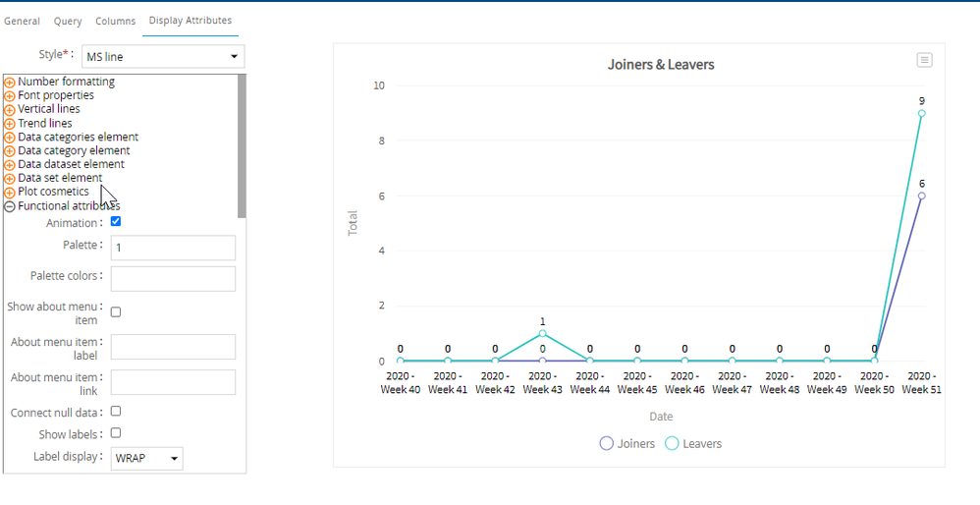
Task: Open the Label display WRAP dropdown
Action: click(x=146, y=458)
